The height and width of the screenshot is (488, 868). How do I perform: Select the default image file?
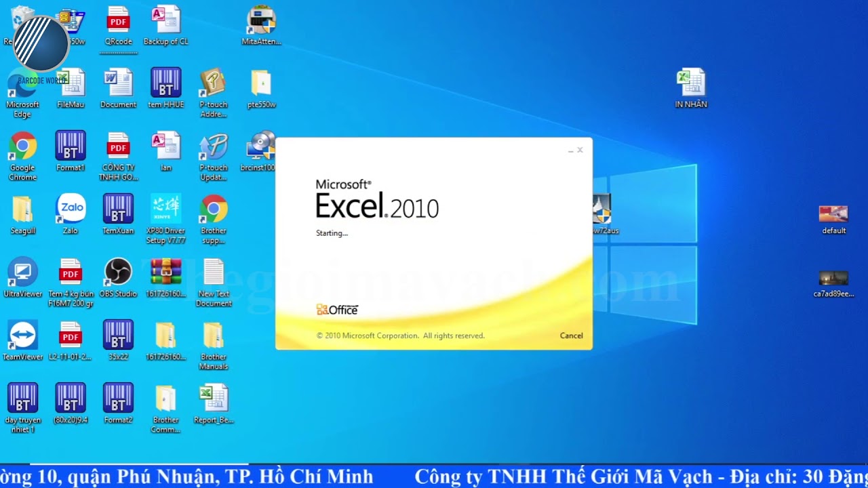tap(833, 220)
